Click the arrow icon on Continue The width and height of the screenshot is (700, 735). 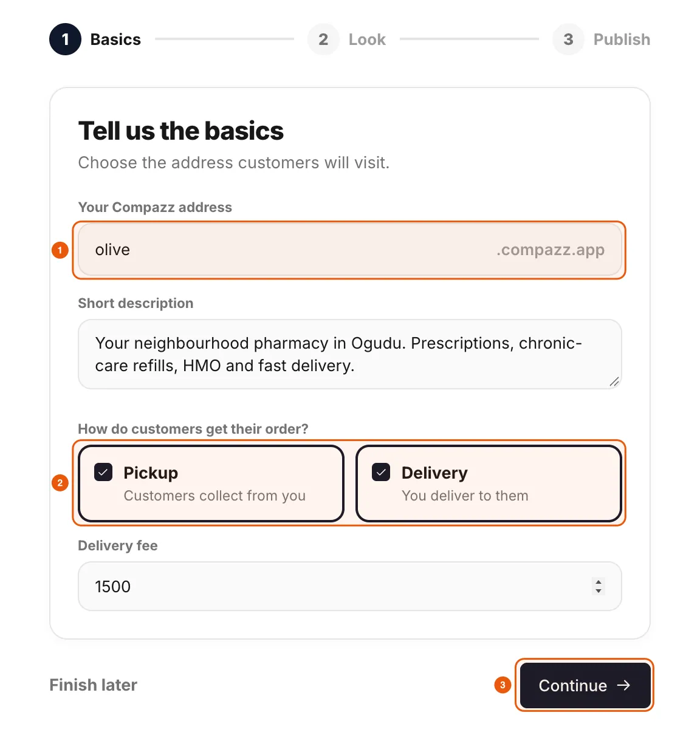point(623,685)
